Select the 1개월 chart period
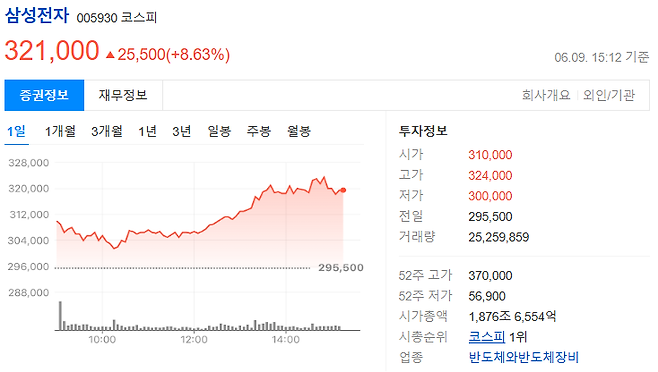 (x=60, y=131)
